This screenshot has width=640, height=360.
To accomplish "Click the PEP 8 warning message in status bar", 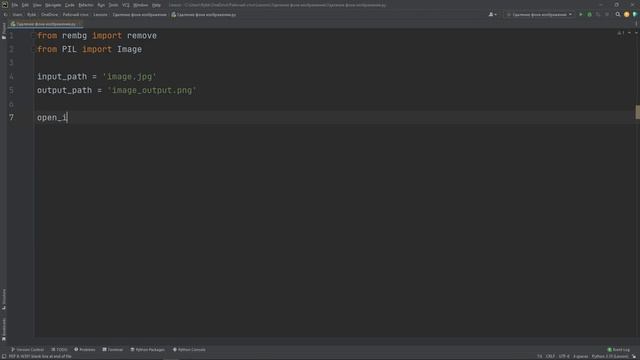I will [40, 356].
